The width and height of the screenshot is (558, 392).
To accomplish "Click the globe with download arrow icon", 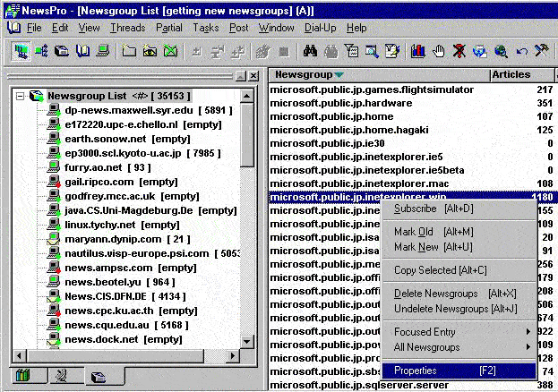I will click(x=480, y=52).
